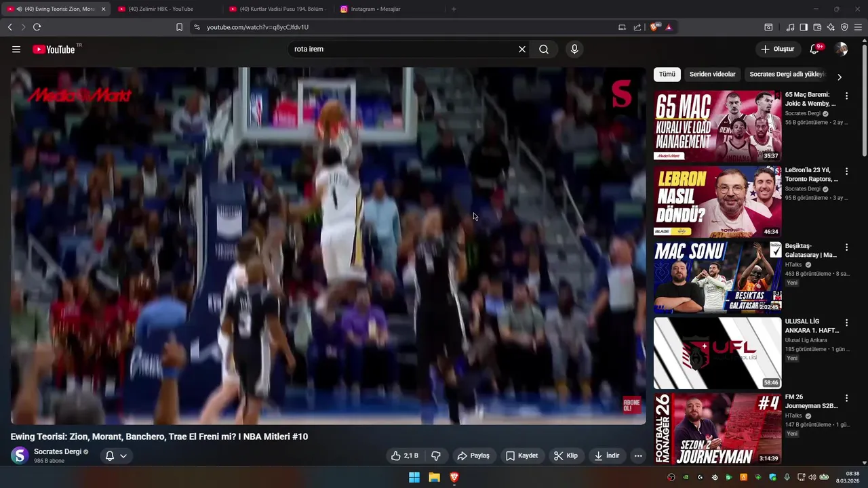The image size is (868, 488).
Task: Bookmark this page with the bookmark icon
Action: coord(179,27)
